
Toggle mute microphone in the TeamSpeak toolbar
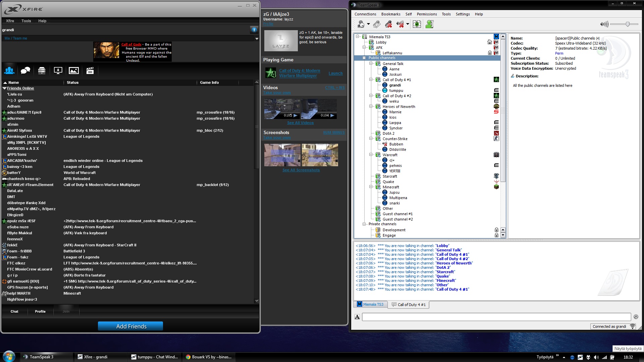[x=388, y=24]
